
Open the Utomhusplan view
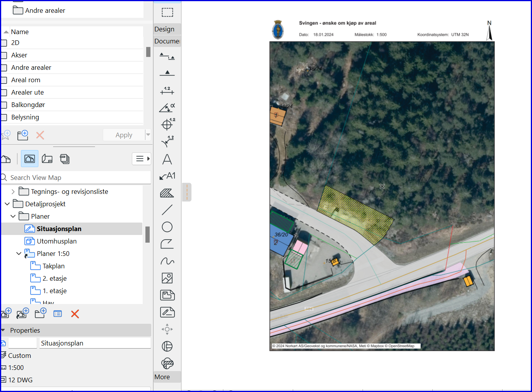57,241
